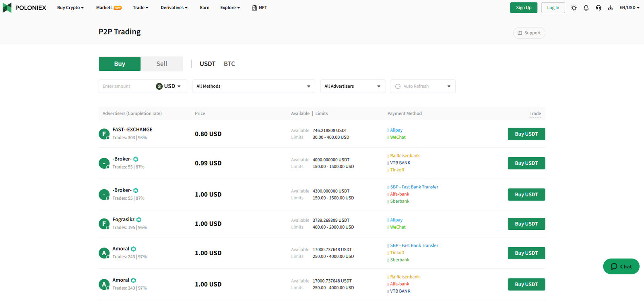Click the 0.80 USD price
This screenshot has height=301, width=644.
pyautogui.click(x=208, y=134)
